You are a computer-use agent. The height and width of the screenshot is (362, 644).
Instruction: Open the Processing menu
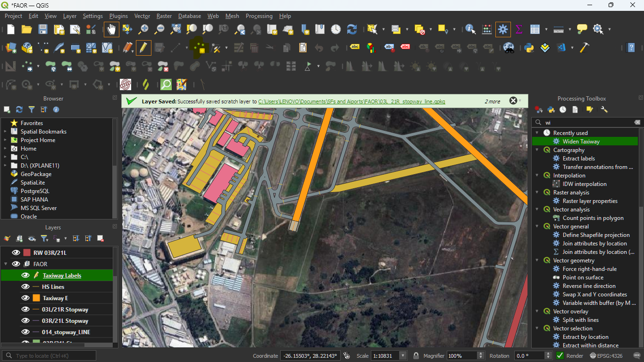(x=259, y=16)
